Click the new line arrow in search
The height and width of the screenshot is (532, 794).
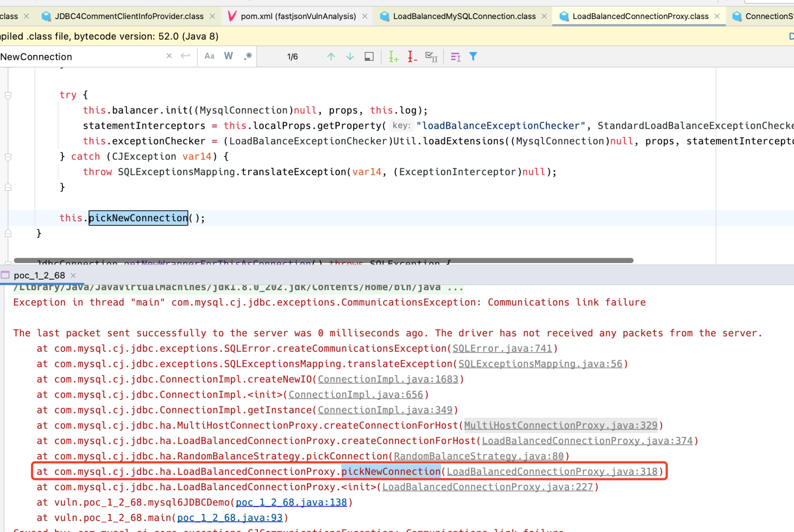[x=185, y=56]
